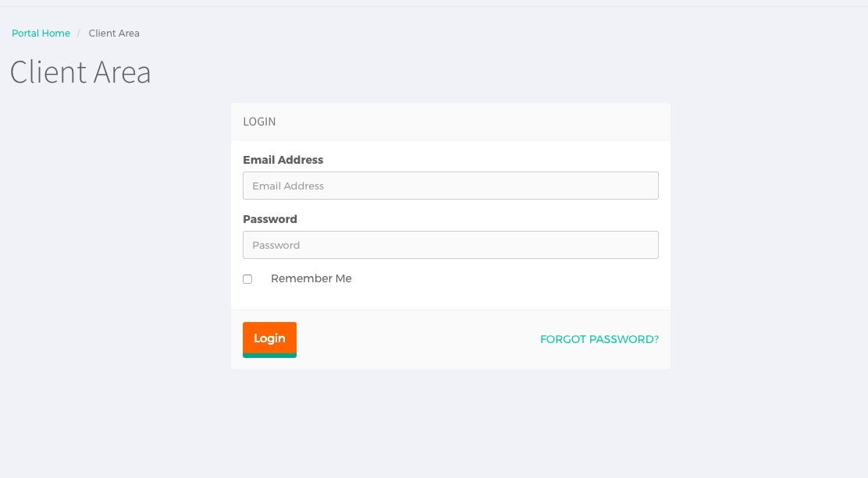Viewport: 868px width, 478px height.
Task: Place the cursor in the Password placeholder box
Action: [450, 245]
